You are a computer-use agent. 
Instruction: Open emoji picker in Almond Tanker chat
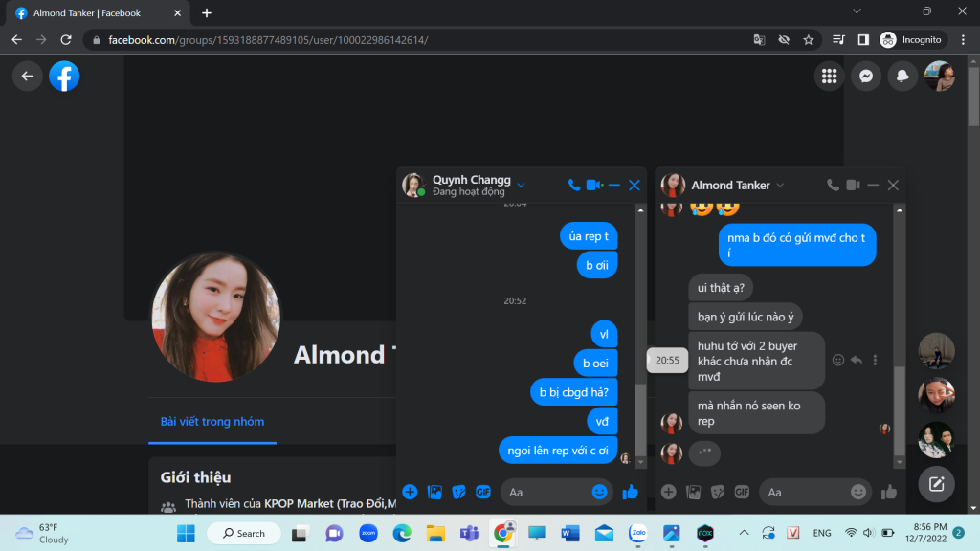coord(858,493)
